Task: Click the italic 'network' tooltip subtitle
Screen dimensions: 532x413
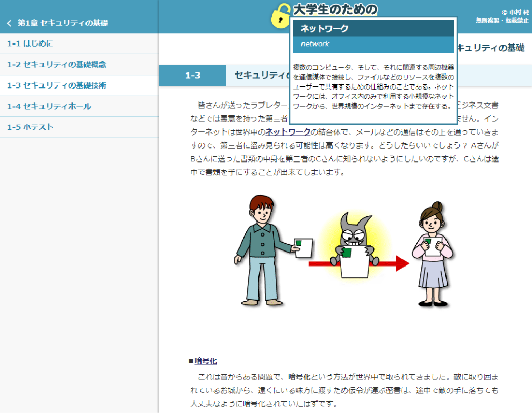Action: (315, 44)
